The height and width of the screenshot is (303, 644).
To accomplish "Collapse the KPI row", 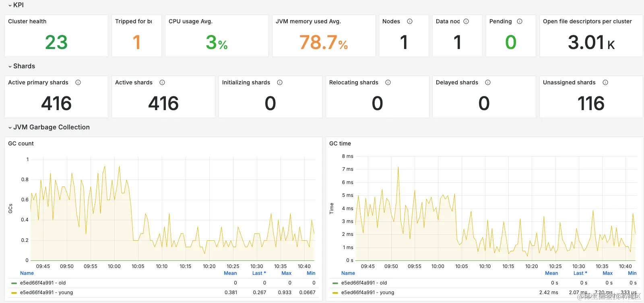I will pyautogui.click(x=16, y=5).
